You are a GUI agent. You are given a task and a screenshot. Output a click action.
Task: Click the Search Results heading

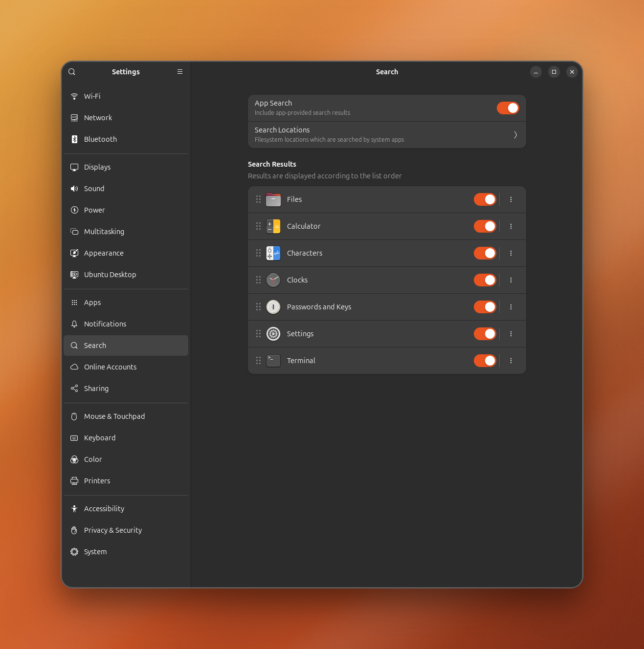(x=272, y=164)
